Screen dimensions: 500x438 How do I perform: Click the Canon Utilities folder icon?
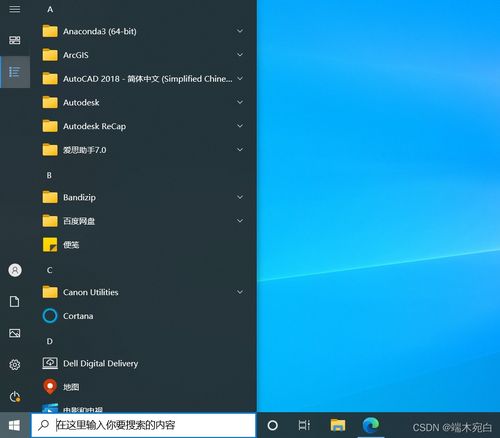tap(50, 292)
